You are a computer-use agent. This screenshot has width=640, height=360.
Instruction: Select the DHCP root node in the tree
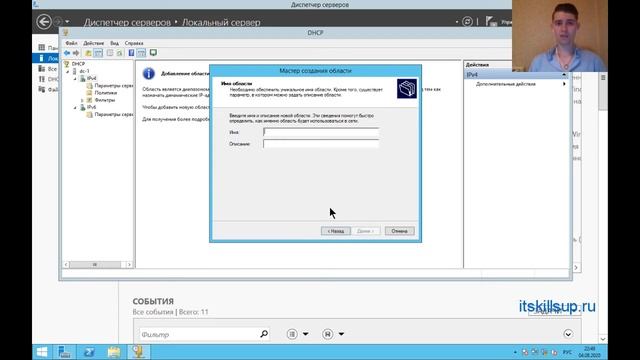click(x=78, y=64)
